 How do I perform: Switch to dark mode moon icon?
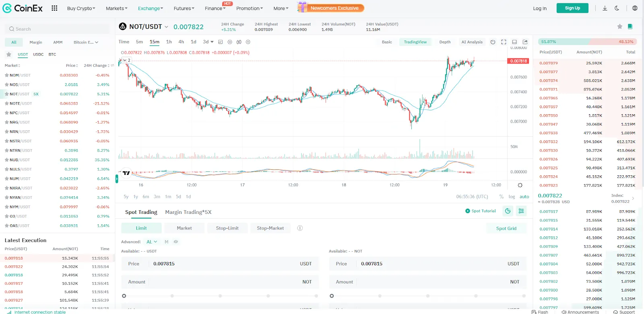pos(617,8)
